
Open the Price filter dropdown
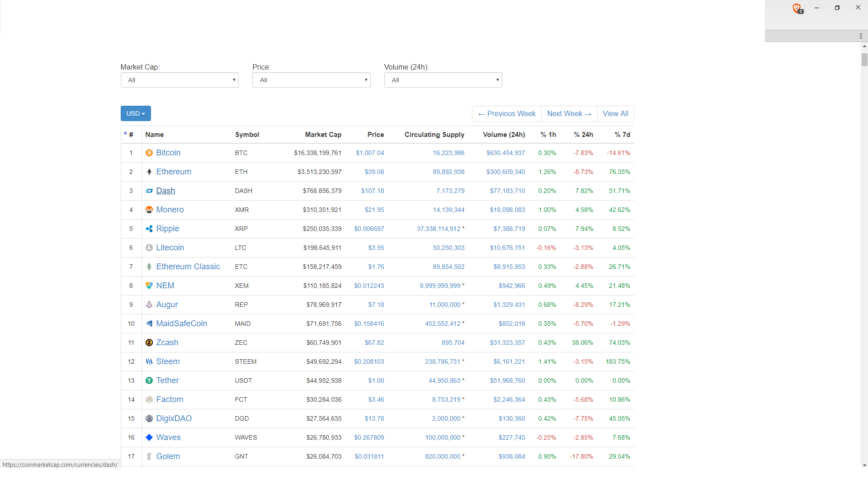click(x=311, y=80)
